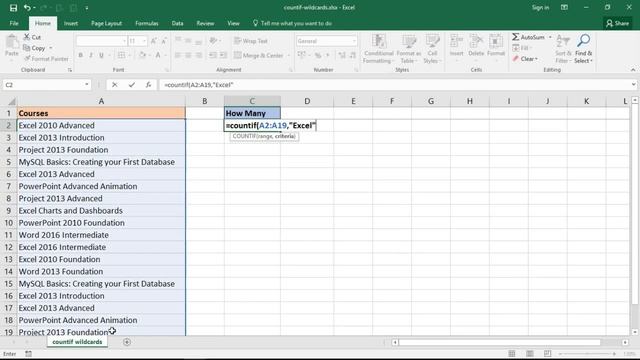Viewport: 640px width, 360px height.
Task: Click the Save icon in title bar
Action: pyautogui.click(x=13, y=7)
